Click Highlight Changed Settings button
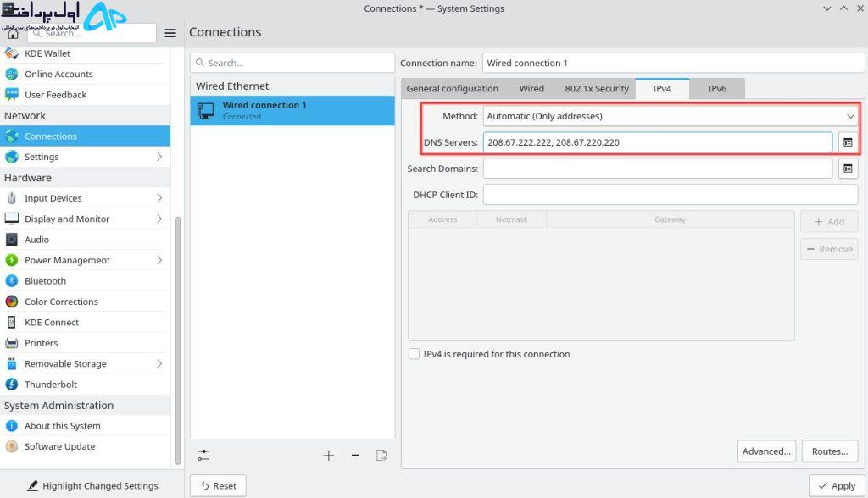This screenshot has height=498, width=868. [92, 486]
